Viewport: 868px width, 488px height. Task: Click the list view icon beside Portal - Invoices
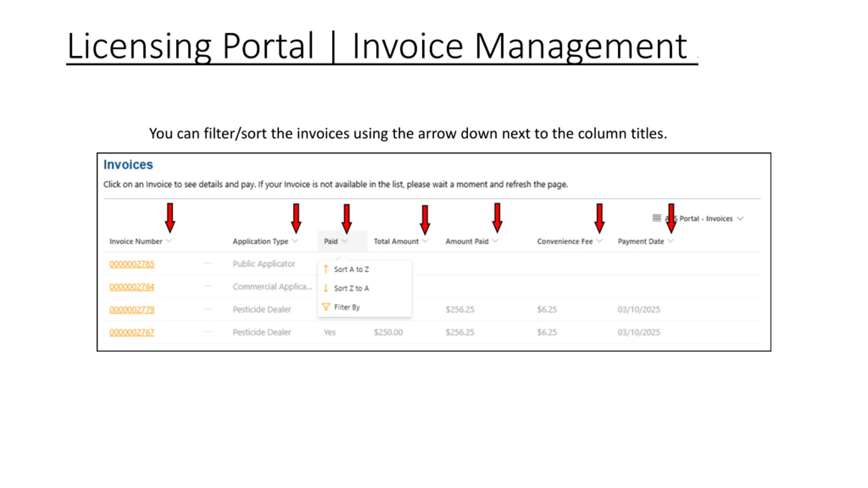pos(657,218)
